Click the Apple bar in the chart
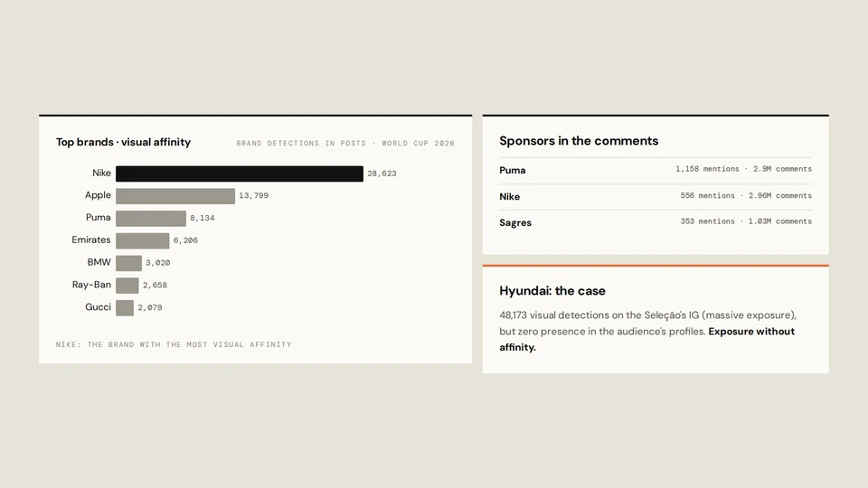Screen dimensions: 868x488 coord(175,196)
